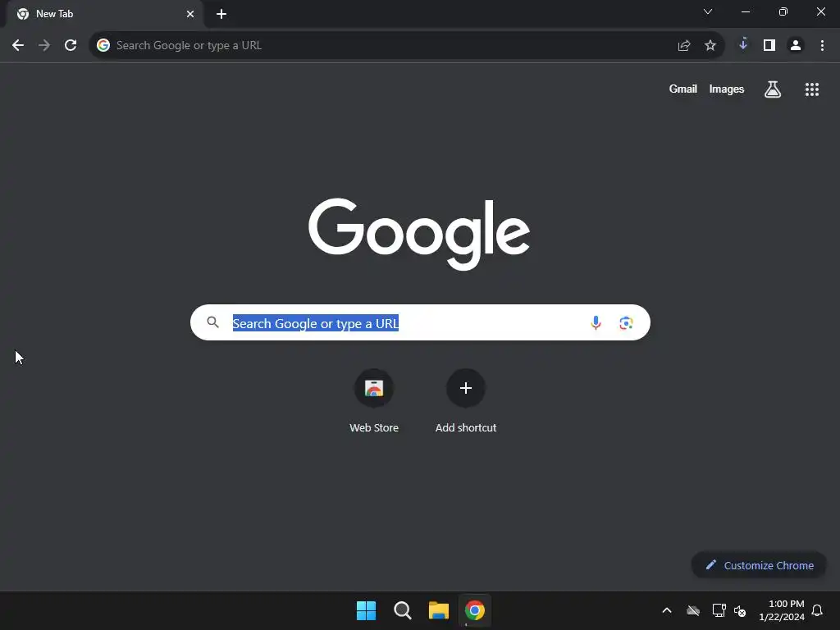
Task: Open the Google apps grid
Action: (x=812, y=89)
